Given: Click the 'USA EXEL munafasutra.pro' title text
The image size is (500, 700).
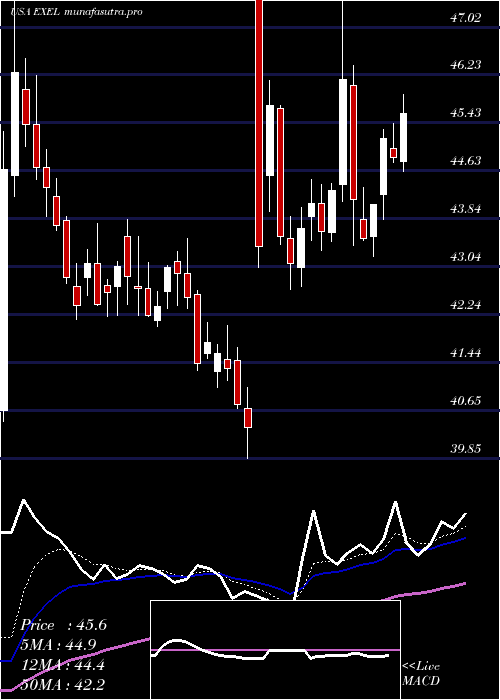Looking at the screenshot, I should pos(76,12).
